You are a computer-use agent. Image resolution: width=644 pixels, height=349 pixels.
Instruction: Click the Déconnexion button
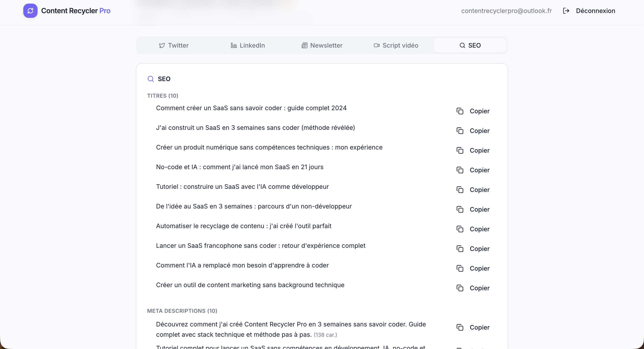[x=589, y=11]
